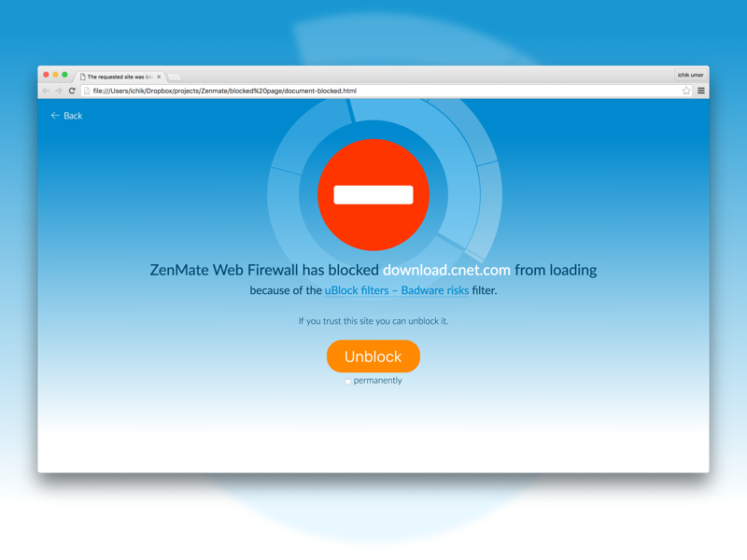Viewport: 747px width, 560px height.
Task: Open uBlock filters – Badware risks link
Action: pos(397,290)
